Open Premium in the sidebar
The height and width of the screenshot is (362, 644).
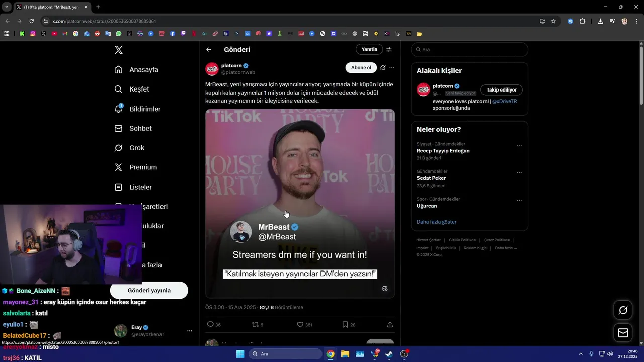tap(135, 167)
